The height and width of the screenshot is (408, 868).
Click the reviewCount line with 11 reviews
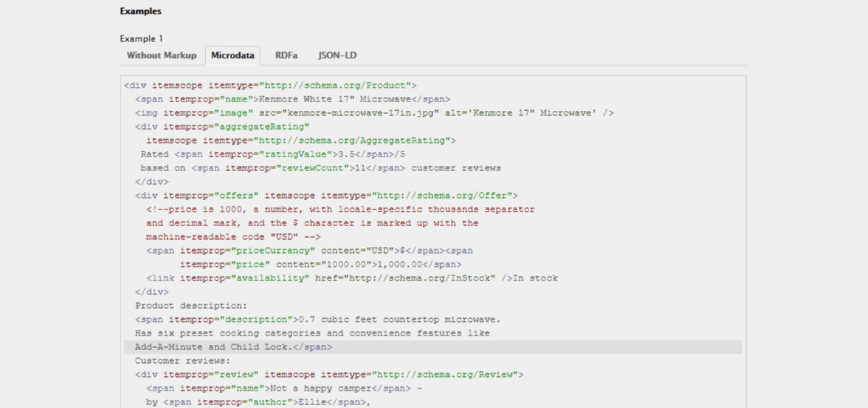[x=320, y=168]
